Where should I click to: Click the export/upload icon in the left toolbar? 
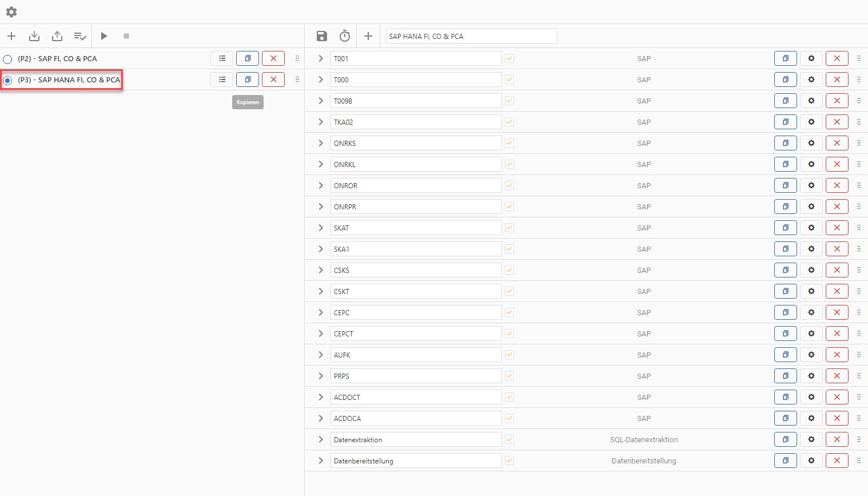click(57, 35)
